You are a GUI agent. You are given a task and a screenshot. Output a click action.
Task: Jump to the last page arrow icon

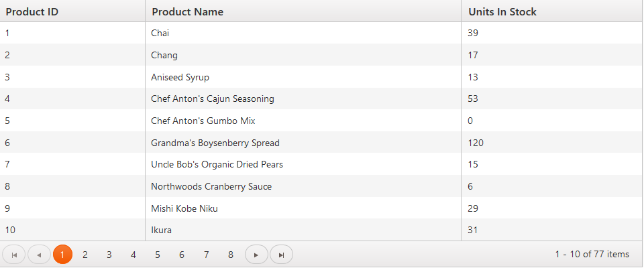[281, 255]
